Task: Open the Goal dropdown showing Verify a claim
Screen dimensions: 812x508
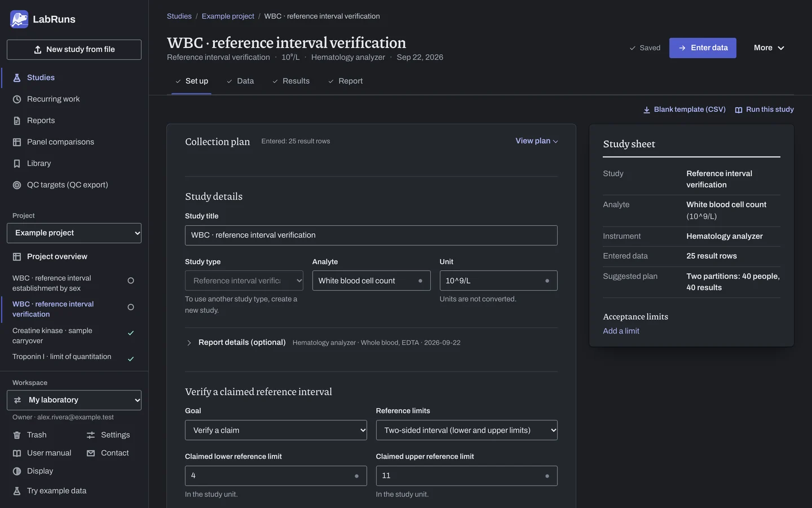Action: 276,430
